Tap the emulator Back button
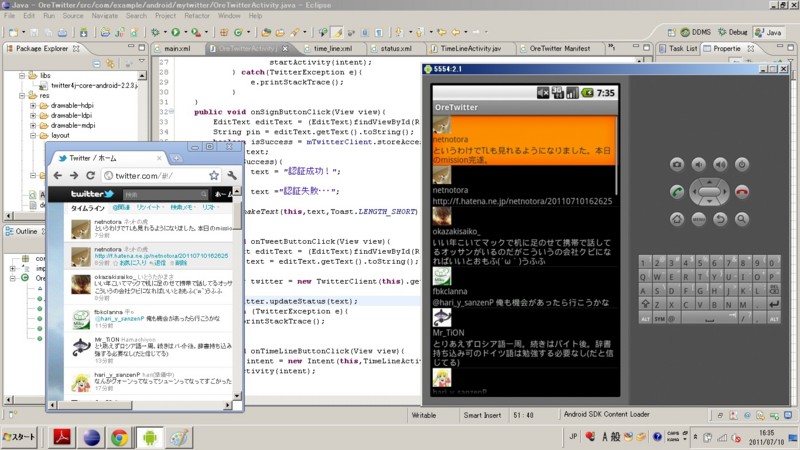Screen dimensions: 800x450 (x=720, y=219)
